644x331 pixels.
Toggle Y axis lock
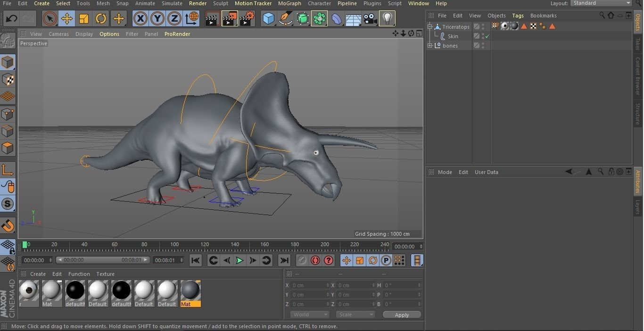click(157, 19)
